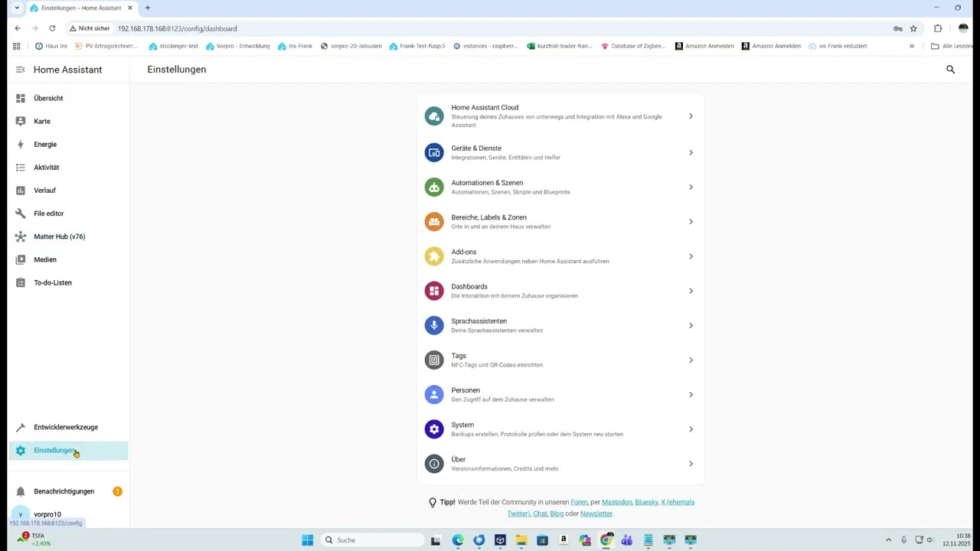Expand System chevron arrow
The height and width of the screenshot is (551, 980).
click(x=691, y=429)
